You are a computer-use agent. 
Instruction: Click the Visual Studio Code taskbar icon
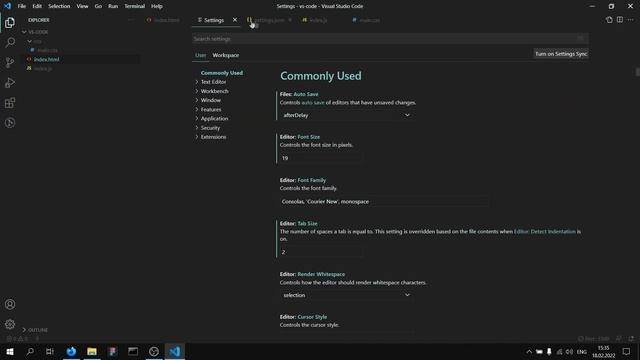pyautogui.click(x=175, y=351)
